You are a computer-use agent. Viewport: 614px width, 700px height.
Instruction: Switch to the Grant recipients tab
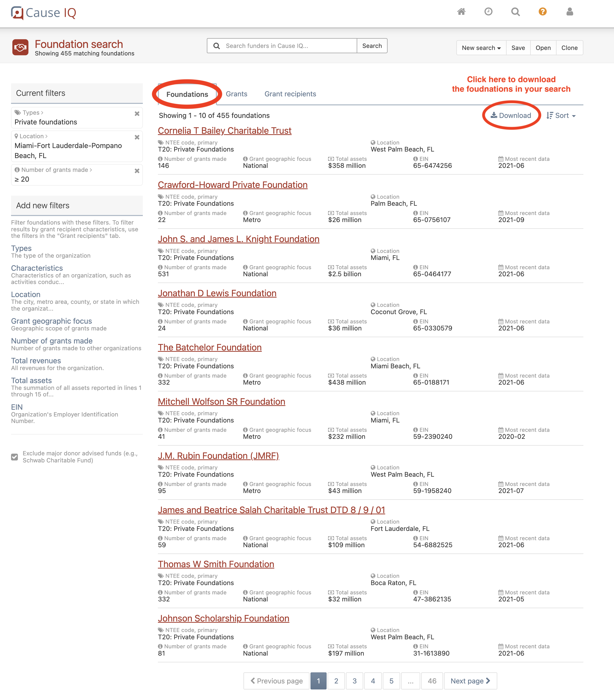coord(290,94)
